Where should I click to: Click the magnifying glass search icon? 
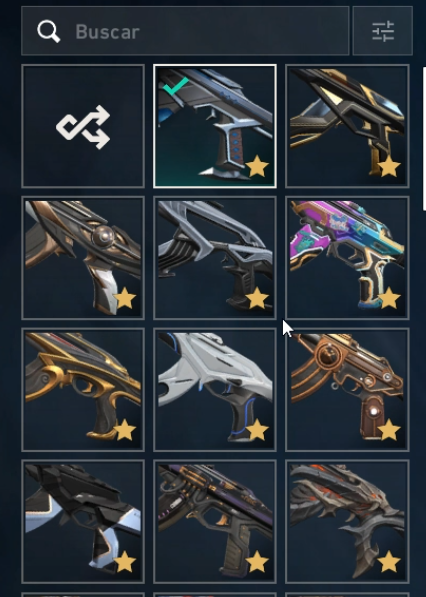tap(48, 31)
